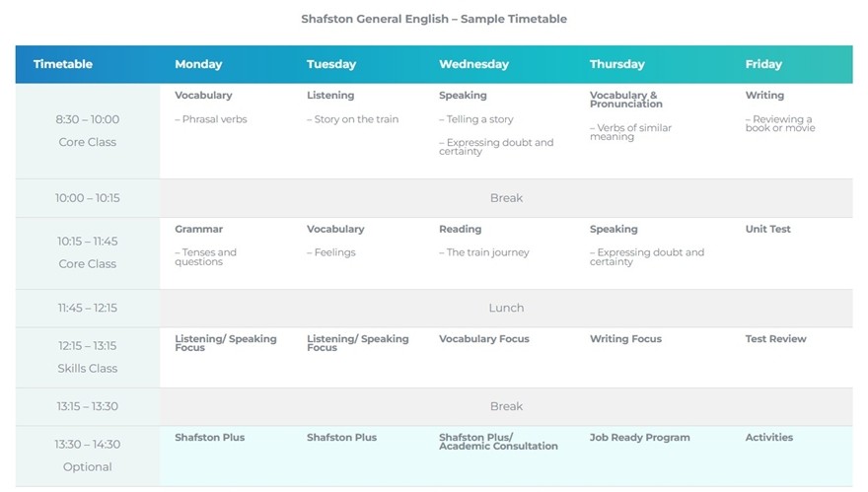Screen dimensions: 868x492
Task: Select the Friday Activities entry
Action: point(768,437)
